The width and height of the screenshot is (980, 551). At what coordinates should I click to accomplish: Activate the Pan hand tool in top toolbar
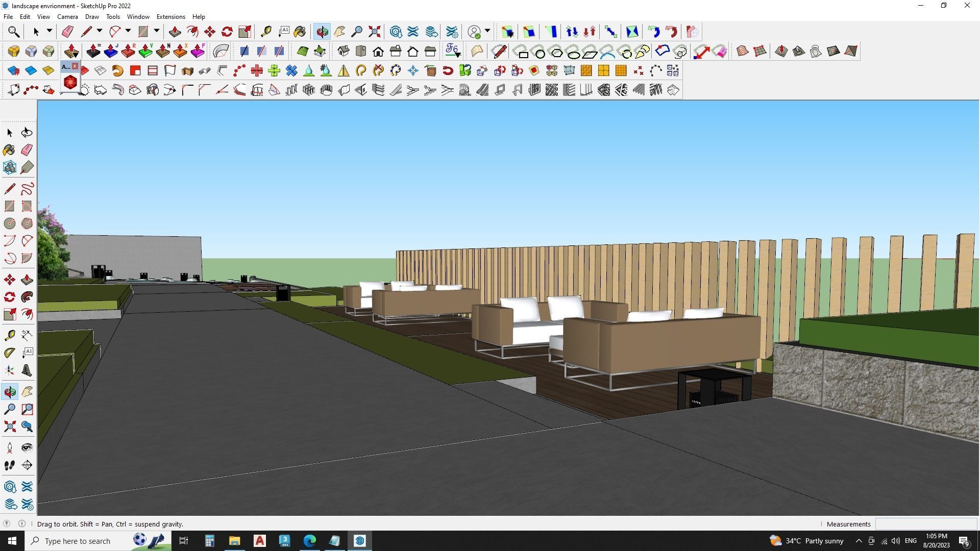(x=339, y=32)
